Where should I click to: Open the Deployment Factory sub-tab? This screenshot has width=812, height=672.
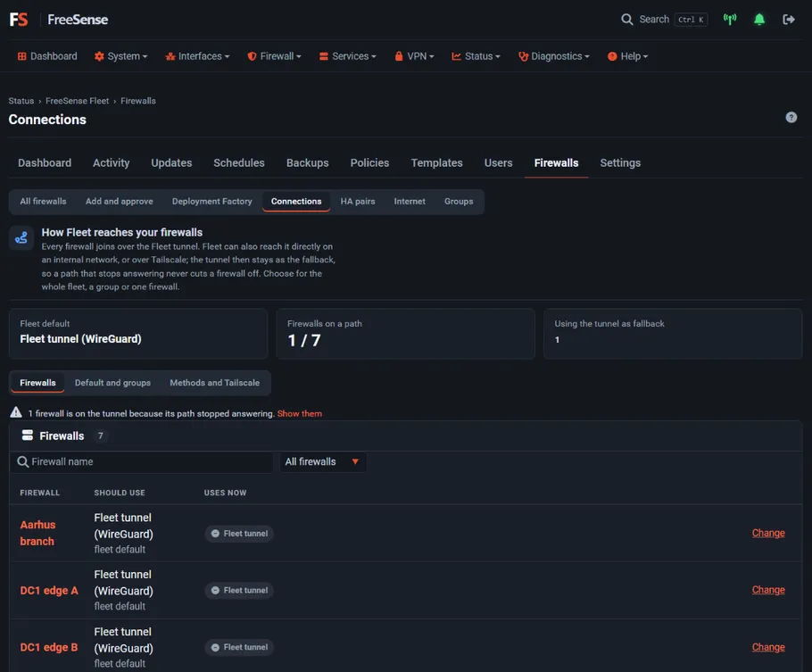[x=212, y=202]
